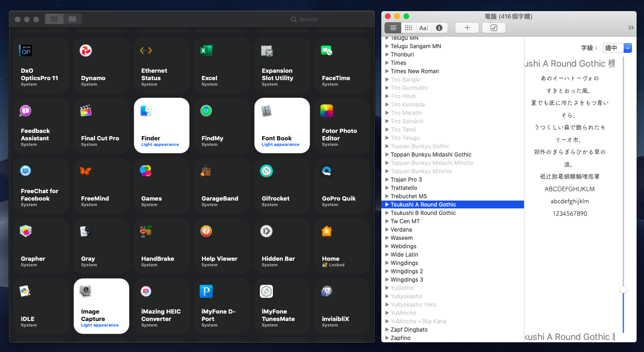Switch Font Book to character grid view
Image resolution: width=644 pixels, height=352 pixels.
(409, 28)
